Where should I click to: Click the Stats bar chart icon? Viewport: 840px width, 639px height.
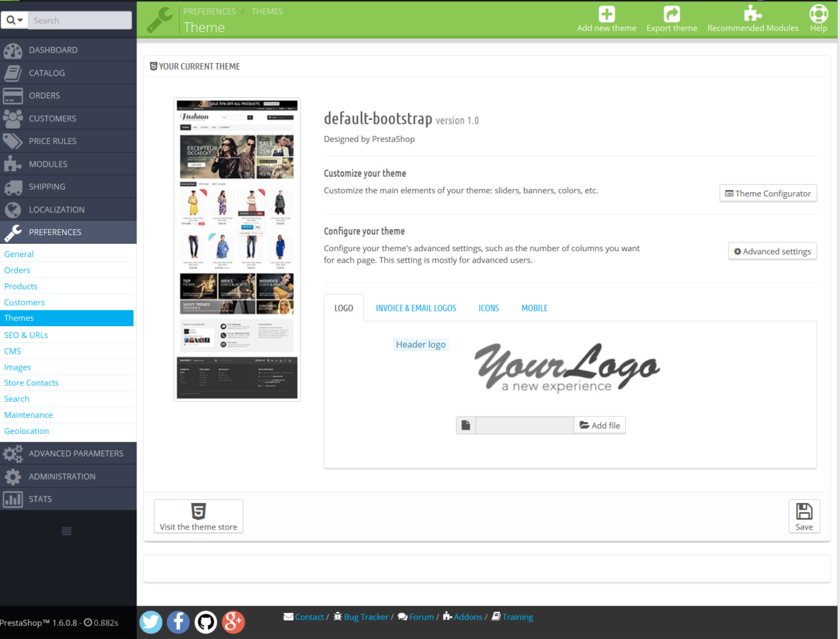[13, 499]
